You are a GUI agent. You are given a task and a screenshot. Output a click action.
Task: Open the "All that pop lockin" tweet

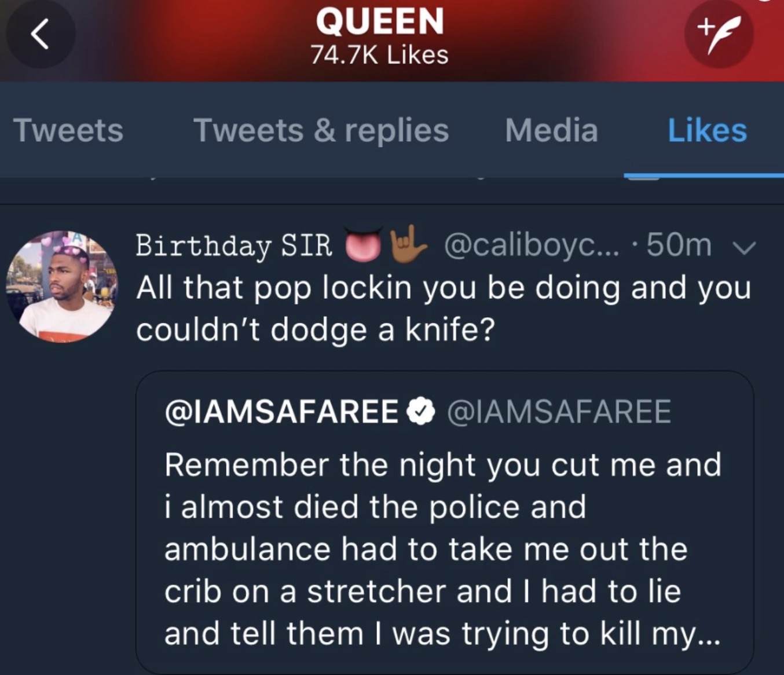point(443,308)
